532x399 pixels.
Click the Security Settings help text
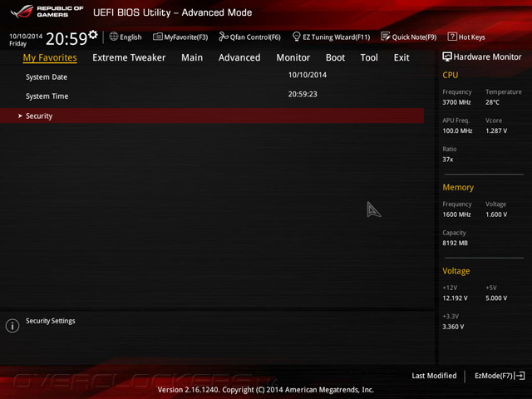pyautogui.click(x=51, y=321)
